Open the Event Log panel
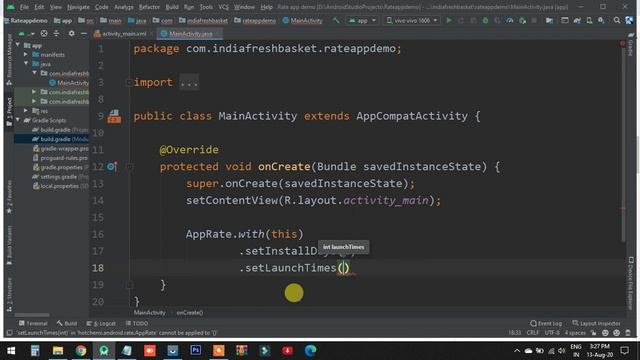The height and width of the screenshot is (360, 640). 546,323
